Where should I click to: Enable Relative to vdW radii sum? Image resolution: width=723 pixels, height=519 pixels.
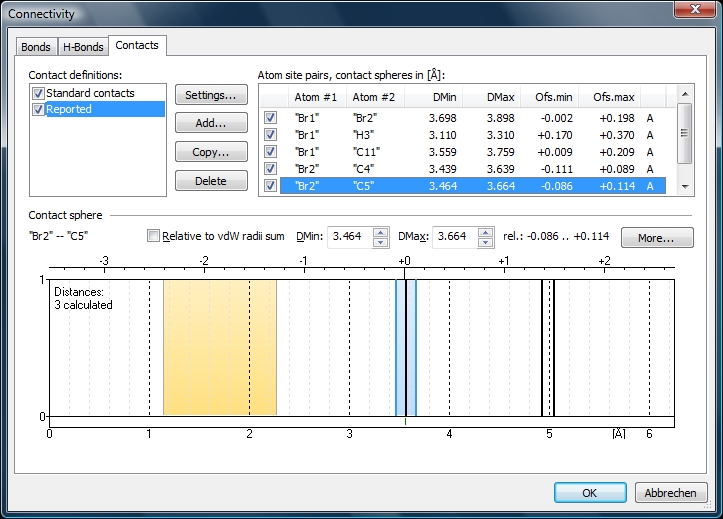point(153,236)
